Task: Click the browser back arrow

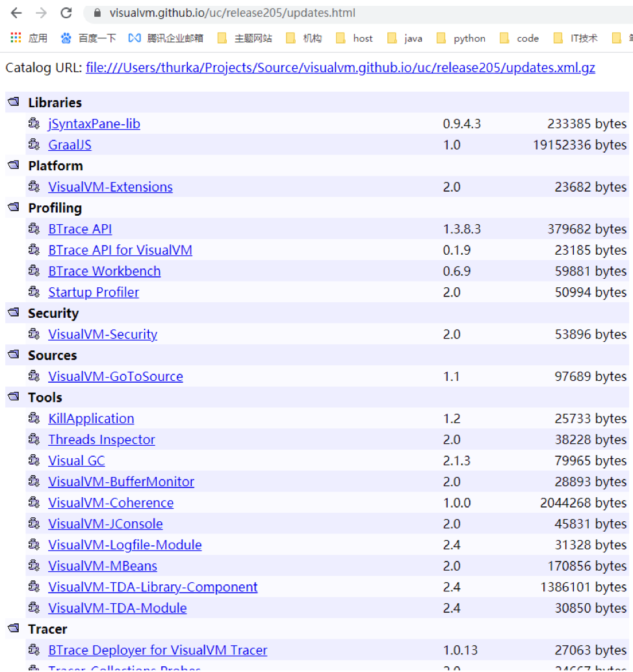Action: click(16, 13)
